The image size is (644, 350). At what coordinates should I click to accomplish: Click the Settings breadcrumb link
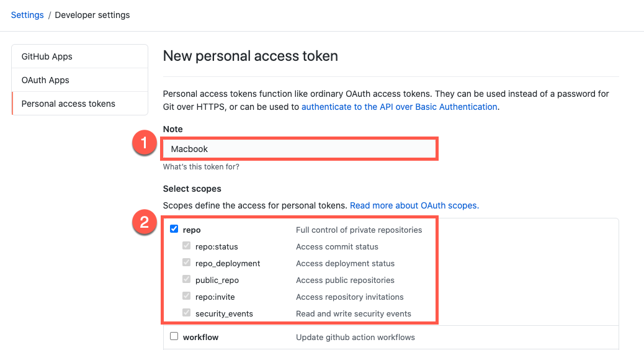point(27,15)
